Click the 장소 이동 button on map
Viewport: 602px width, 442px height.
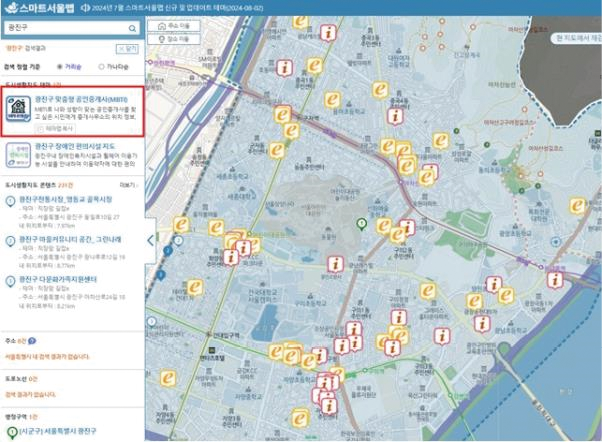174,39
